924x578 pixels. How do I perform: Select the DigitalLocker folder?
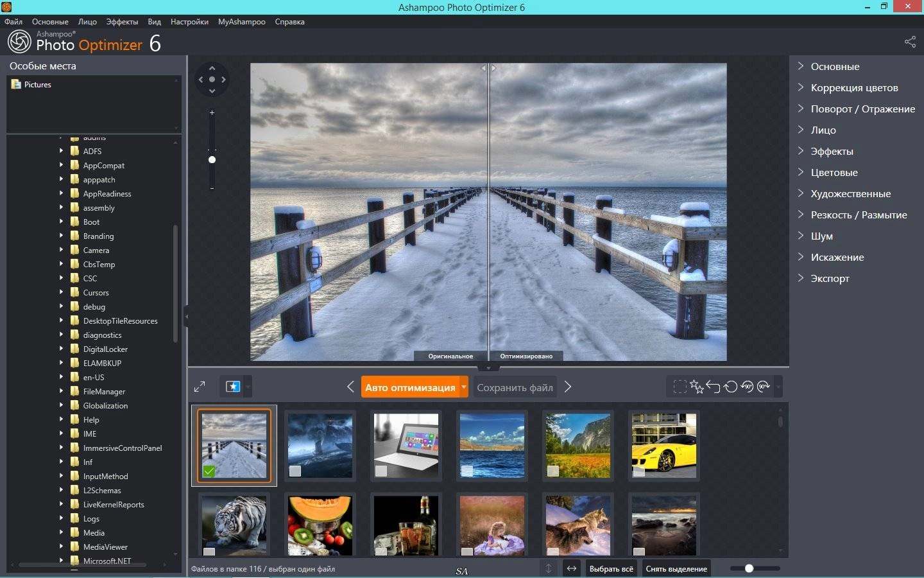105,349
